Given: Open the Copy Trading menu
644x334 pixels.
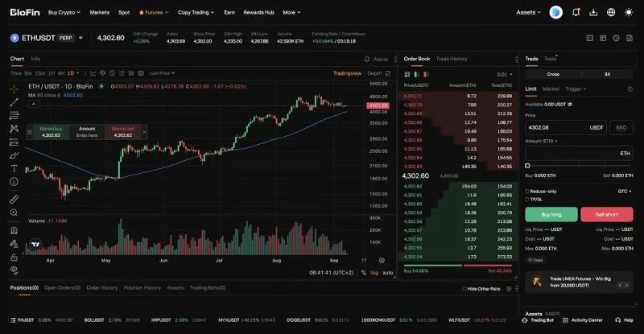Looking at the screenshot, I should pos(196,12).
